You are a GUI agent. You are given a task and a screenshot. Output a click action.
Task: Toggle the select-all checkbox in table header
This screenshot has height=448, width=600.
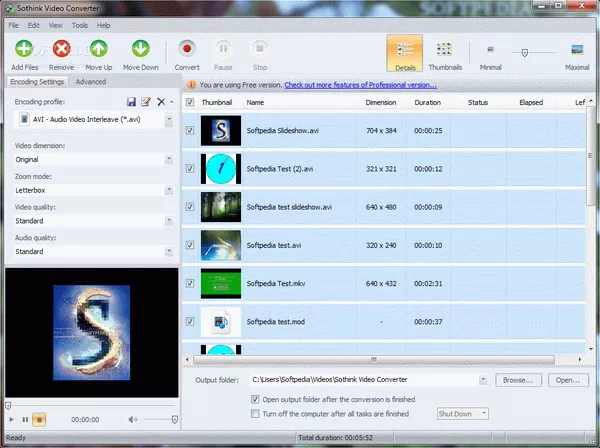tap(190, 103)
